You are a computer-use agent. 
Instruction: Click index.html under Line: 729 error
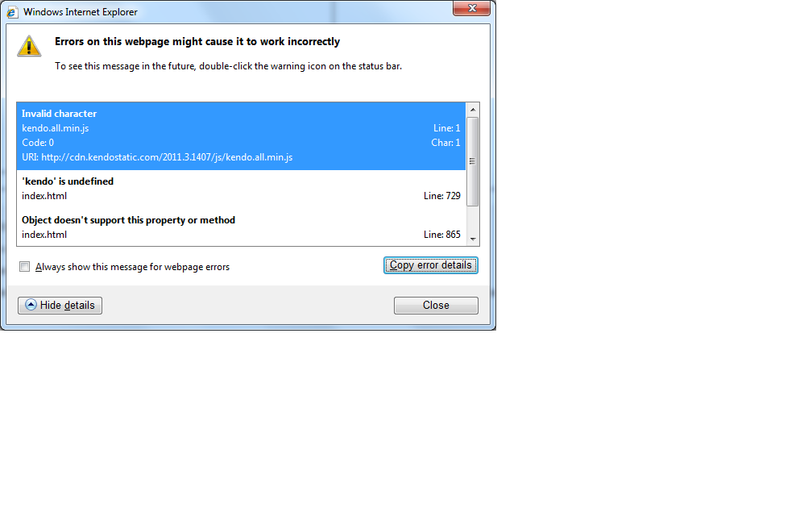pyautogui.click(x=44, y=196)
